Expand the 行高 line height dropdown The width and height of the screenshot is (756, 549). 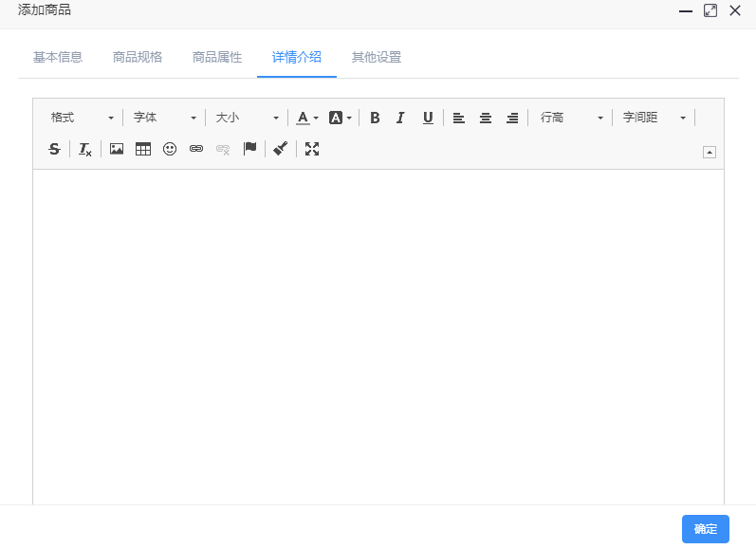pyautogui.click(x=571, y=118)
